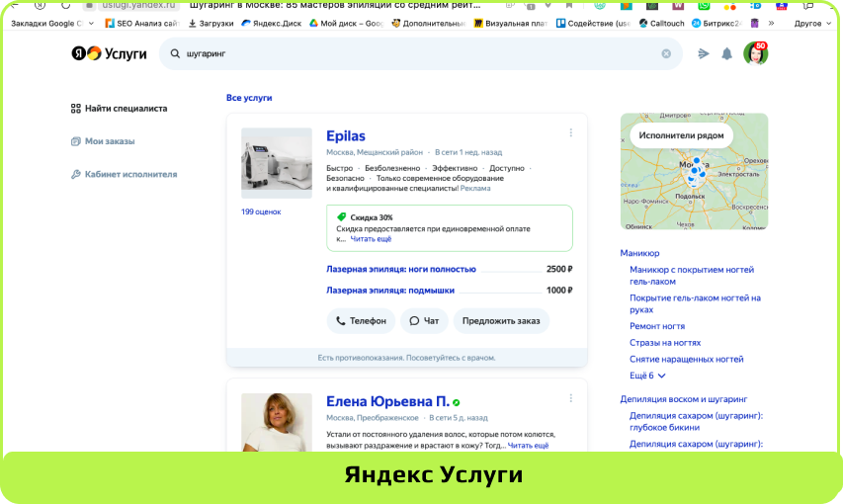Open Покрытие гель-лаком ногтей на руках
The image size is (843, 504).
(695, 304)
